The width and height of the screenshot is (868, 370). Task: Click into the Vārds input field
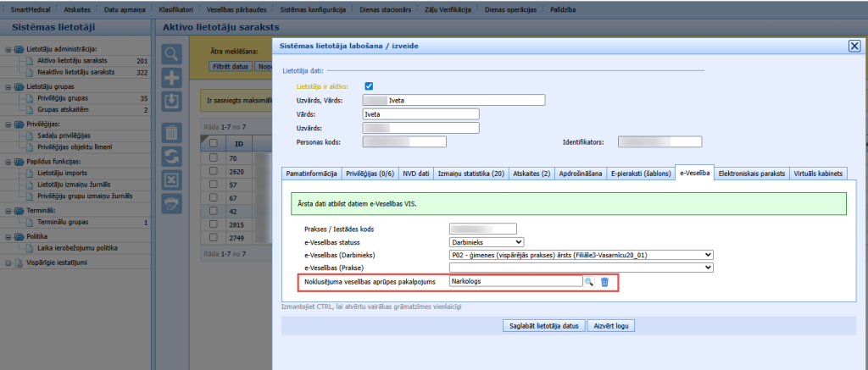pyautogui.click(x=420, y=114)
